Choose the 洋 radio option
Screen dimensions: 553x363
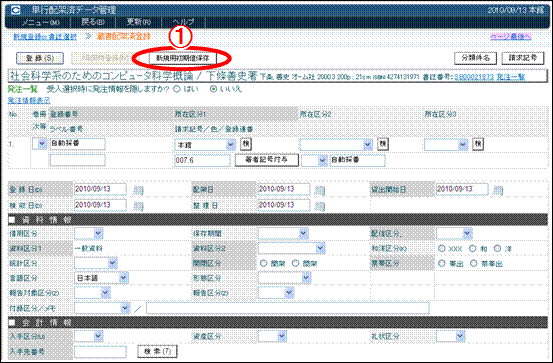[497, 248]
